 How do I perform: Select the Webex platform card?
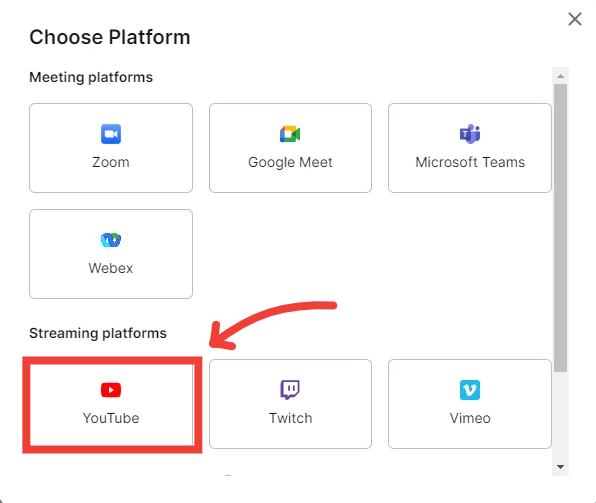111,254
